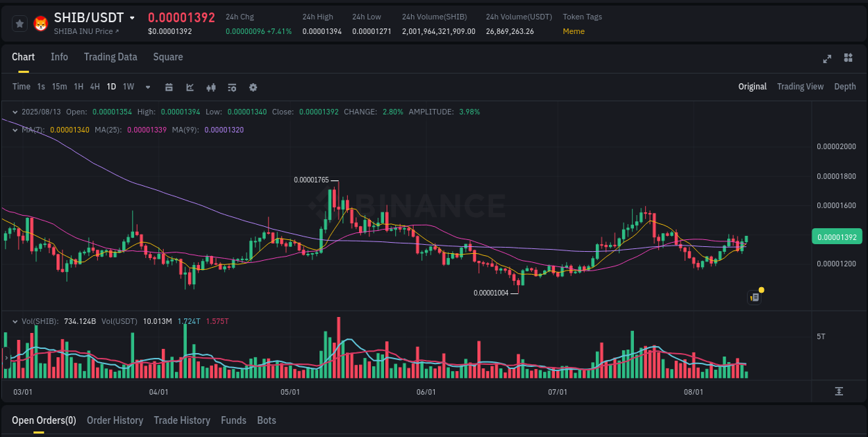This screenshot has height=437, width=868.
Task: Collapse the OHLC info row chevron
Action: 15,111
